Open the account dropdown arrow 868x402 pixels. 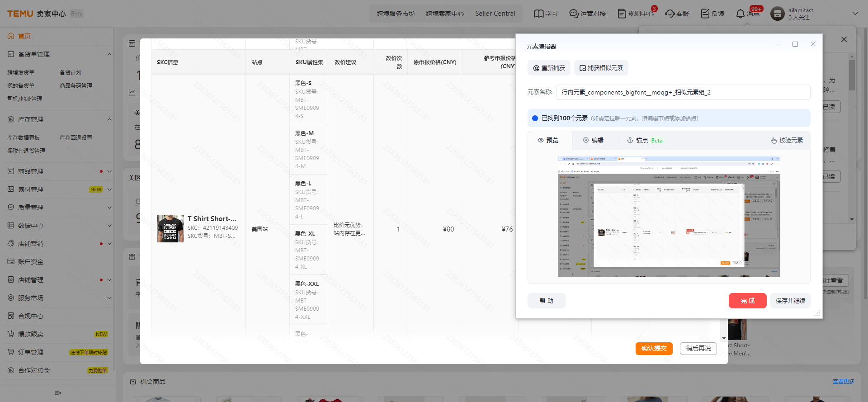click(x=855, y=14)
